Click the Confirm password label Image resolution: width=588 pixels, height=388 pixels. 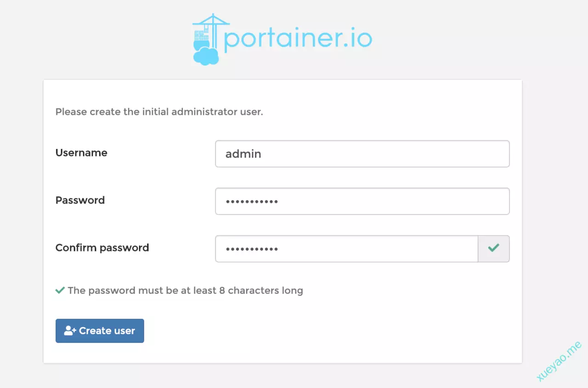(102, 247)
